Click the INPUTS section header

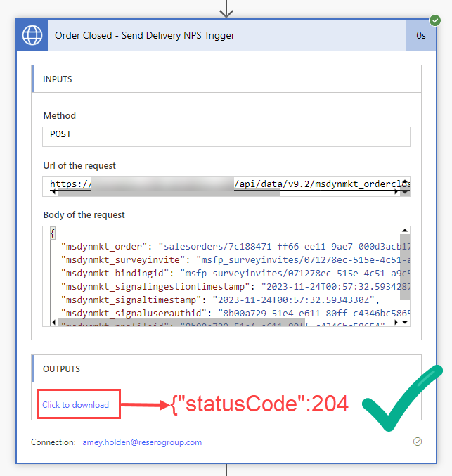pos(226,79)
